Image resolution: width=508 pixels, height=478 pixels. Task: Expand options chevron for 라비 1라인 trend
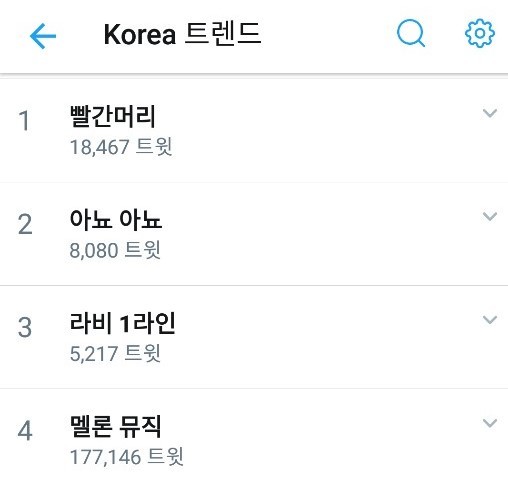tap(490, 320)
